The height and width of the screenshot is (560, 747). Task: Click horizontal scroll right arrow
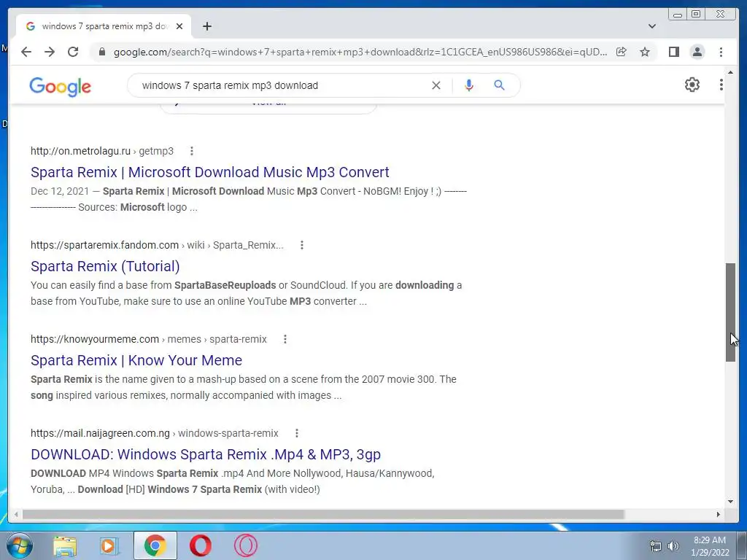point(719,514)
